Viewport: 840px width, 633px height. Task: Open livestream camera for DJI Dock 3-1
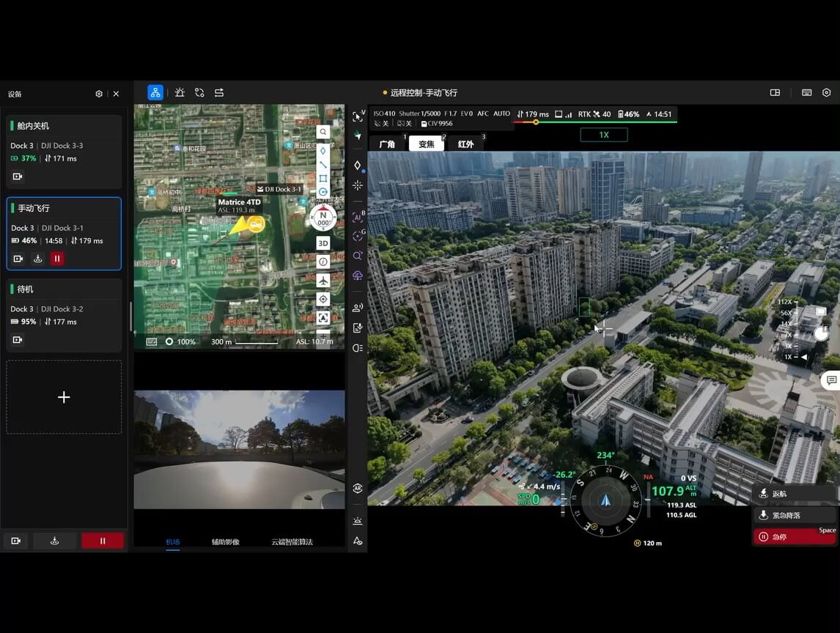click(x=18, y=259)
